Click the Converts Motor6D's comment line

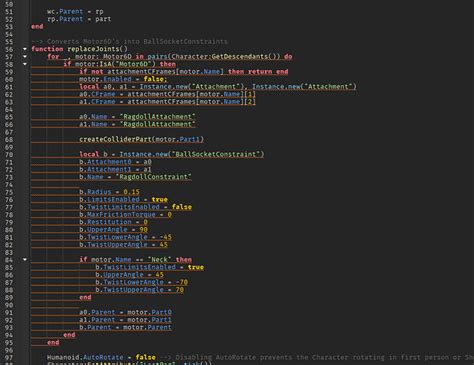(x=129, y=41)
